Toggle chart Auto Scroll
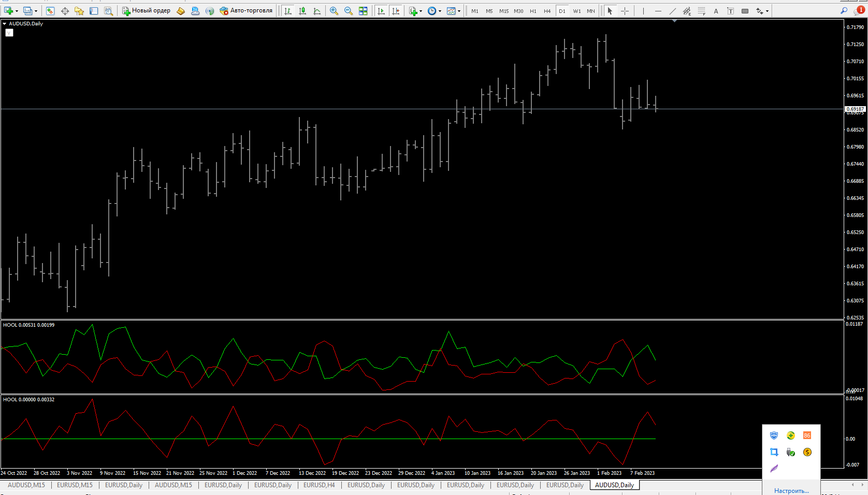Screen dimensions: 868x495 (381, 11)
